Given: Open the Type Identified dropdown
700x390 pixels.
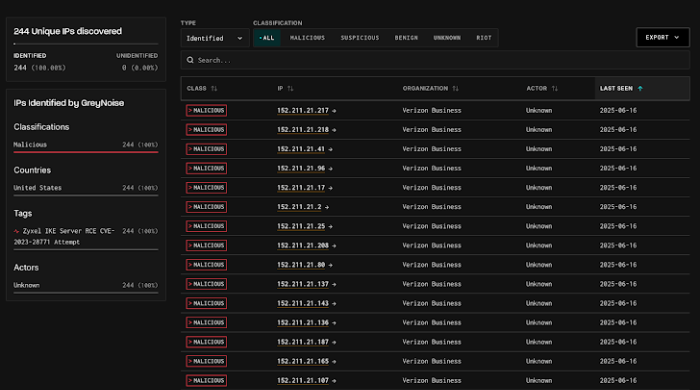Looking at the screenshot, I should (214, 38).
